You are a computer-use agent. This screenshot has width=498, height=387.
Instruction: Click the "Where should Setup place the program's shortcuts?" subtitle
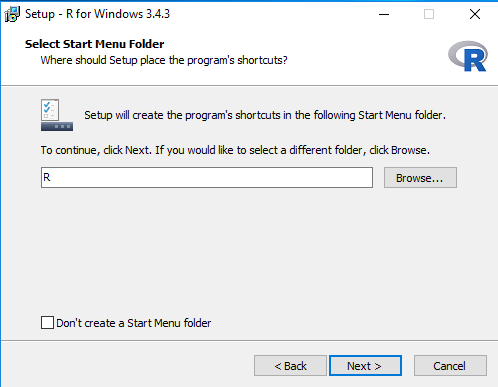(164, 60)
